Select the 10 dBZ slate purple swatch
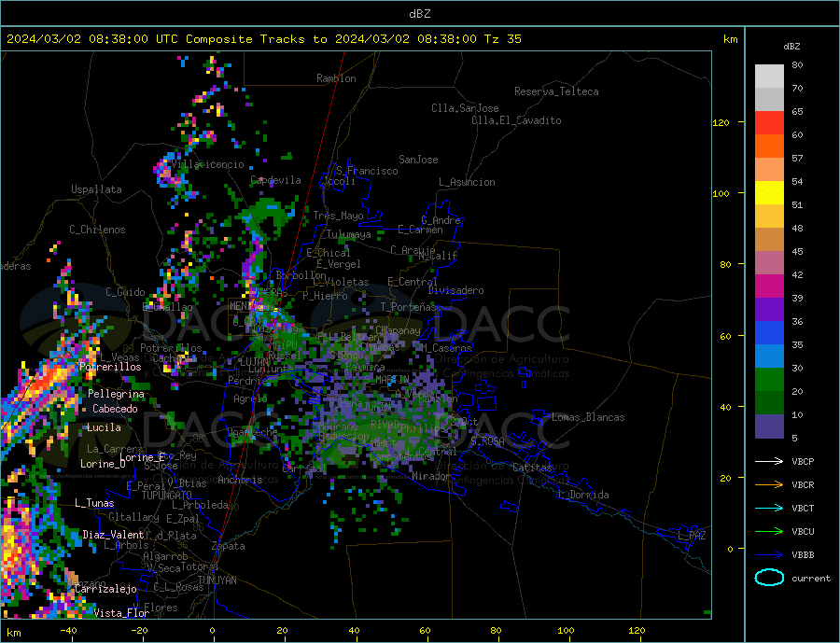Screen dimensions: 840x643 coord(769,426)
